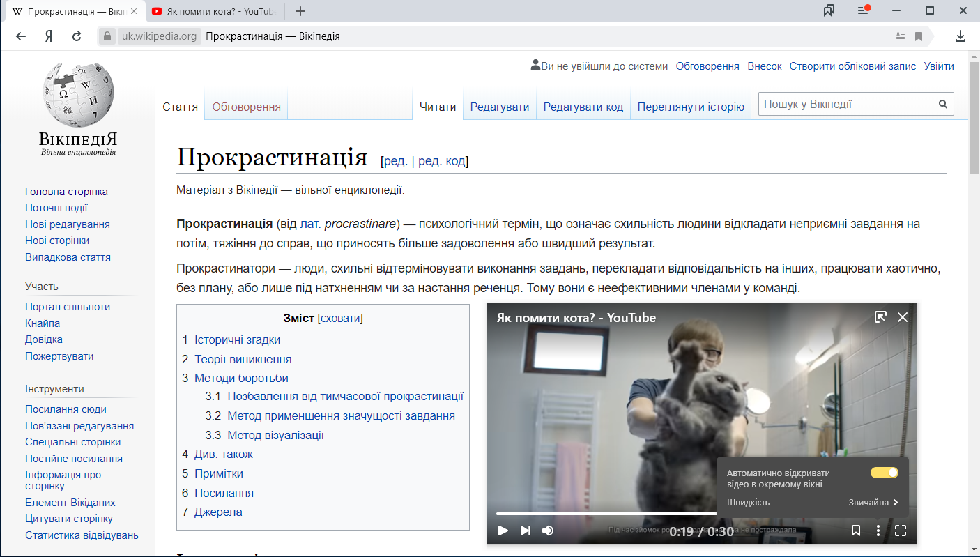Image resolution: width=980 pixels, height=557 pixels.
Task: Open a new browser tab
Action: click(300, 11)
